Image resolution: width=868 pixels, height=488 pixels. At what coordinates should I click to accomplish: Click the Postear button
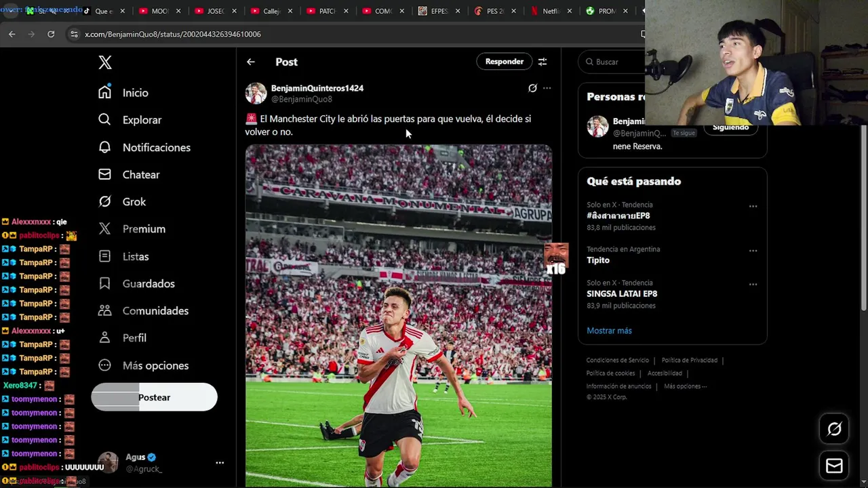pos(154,397)
